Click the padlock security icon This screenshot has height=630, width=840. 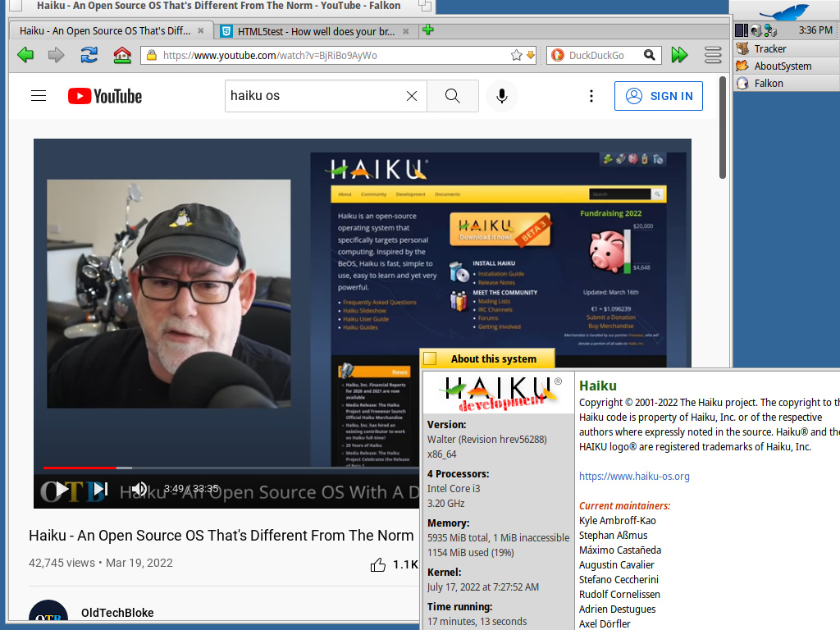point(152,55)
